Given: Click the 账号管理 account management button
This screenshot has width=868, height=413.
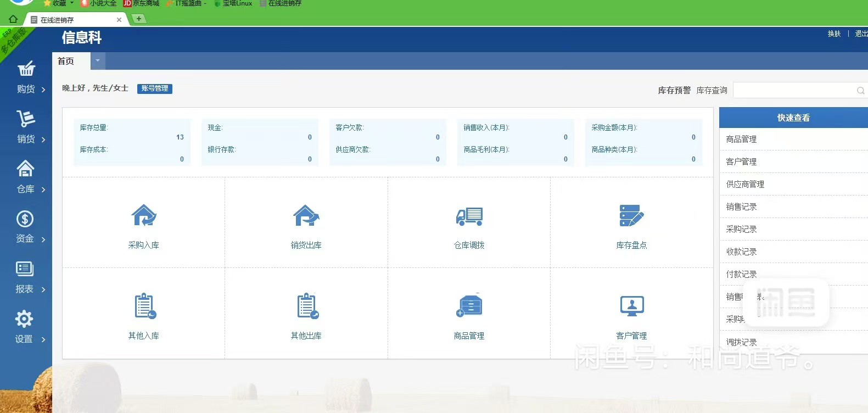Looking at the screenshot, I should 155,88.
